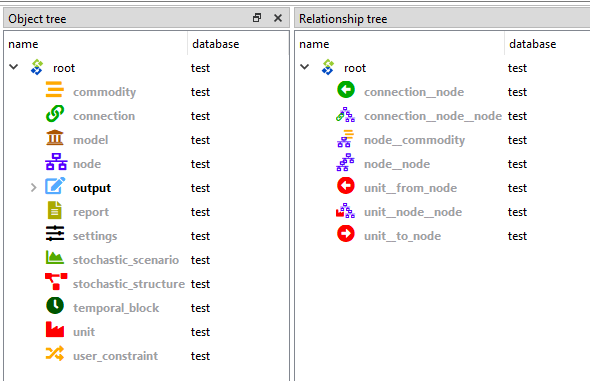Click the unit__from_node red arrow icon

coord(346,186)
